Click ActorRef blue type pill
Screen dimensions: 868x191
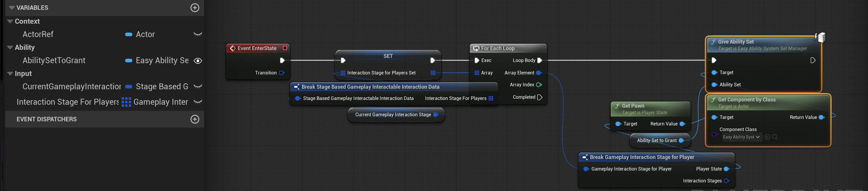(x=128, y=34)
